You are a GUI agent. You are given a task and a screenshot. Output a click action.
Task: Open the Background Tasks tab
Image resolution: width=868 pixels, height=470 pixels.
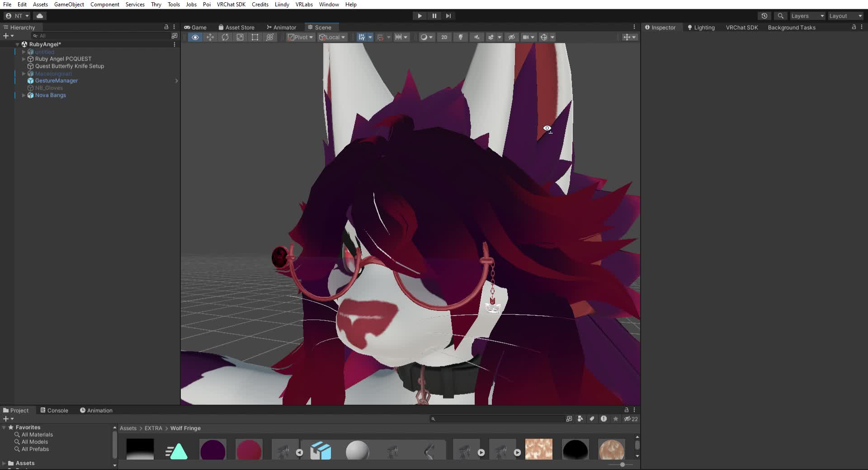coord(792,28)
